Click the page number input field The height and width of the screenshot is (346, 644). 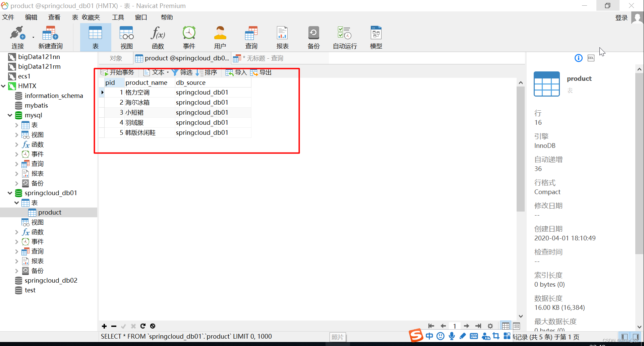click(455, 326)
